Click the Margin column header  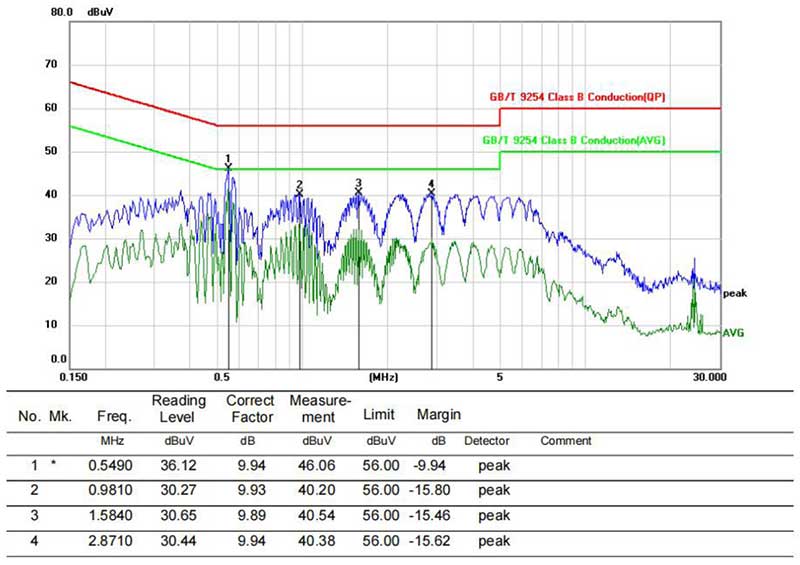click(438, 414)
